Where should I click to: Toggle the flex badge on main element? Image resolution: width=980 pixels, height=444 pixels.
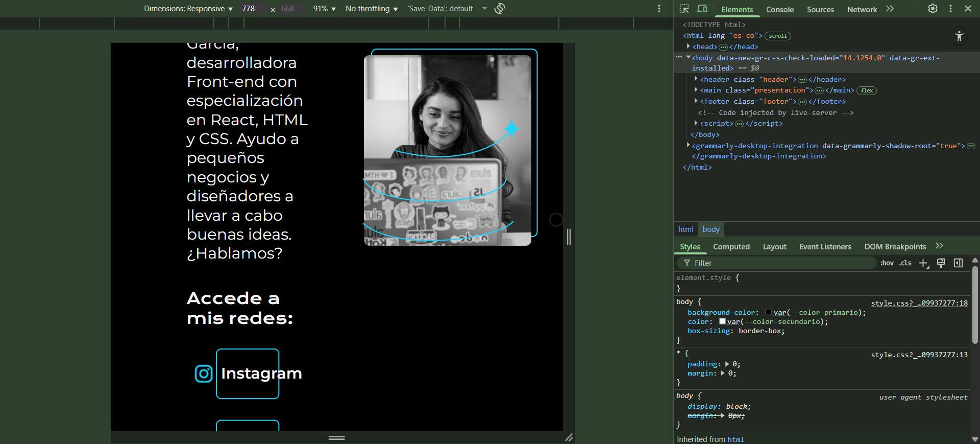pos(867,90)
